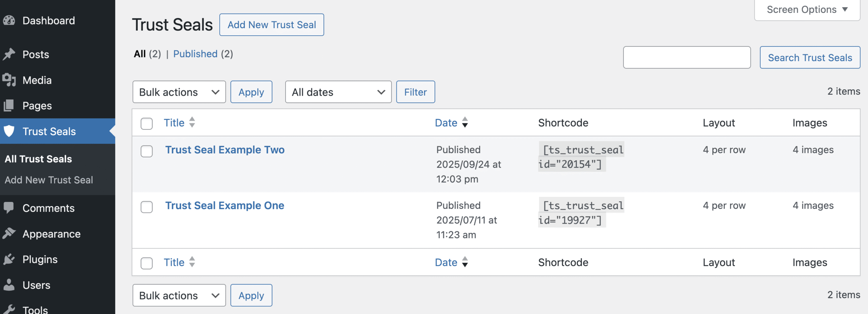
Task: Click the Appearance paintbrush icon
Action: point(9,234)
